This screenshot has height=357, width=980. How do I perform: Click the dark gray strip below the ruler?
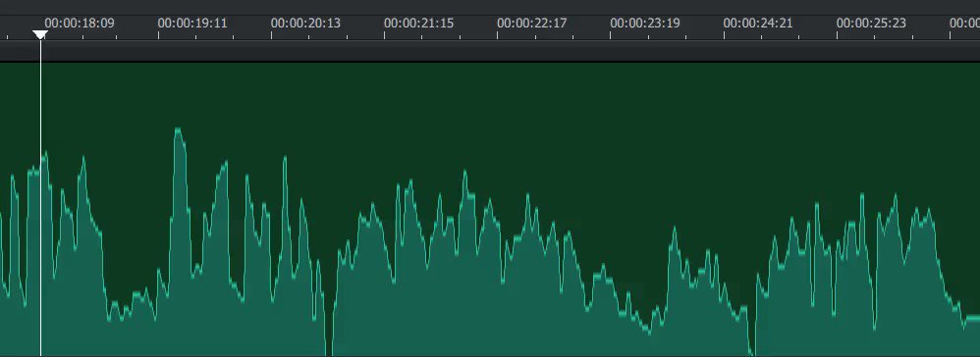tap(490, 51)
